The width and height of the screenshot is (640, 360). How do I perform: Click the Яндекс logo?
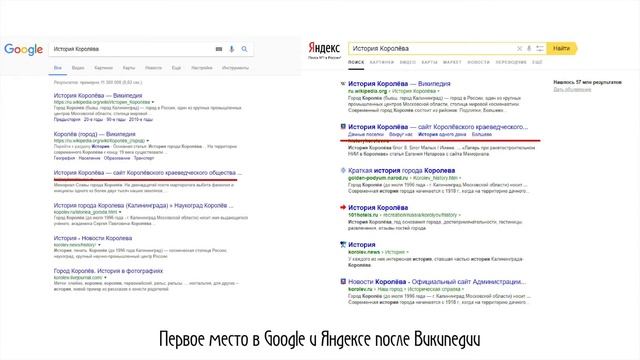324,48
